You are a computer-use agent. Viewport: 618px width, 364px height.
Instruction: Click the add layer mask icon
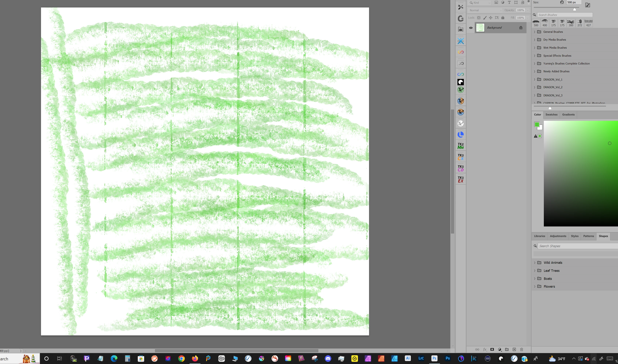[492, 350]
